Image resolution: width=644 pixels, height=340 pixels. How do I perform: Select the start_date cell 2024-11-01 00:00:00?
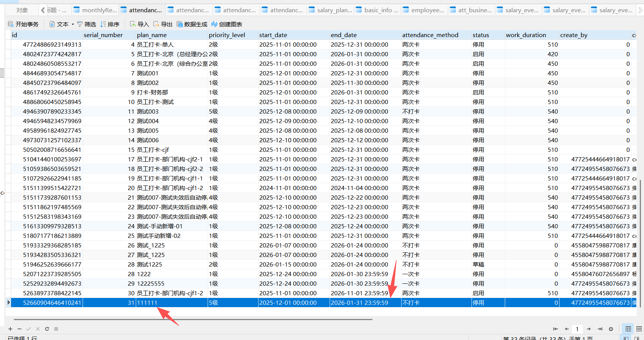tap(294, 188)
